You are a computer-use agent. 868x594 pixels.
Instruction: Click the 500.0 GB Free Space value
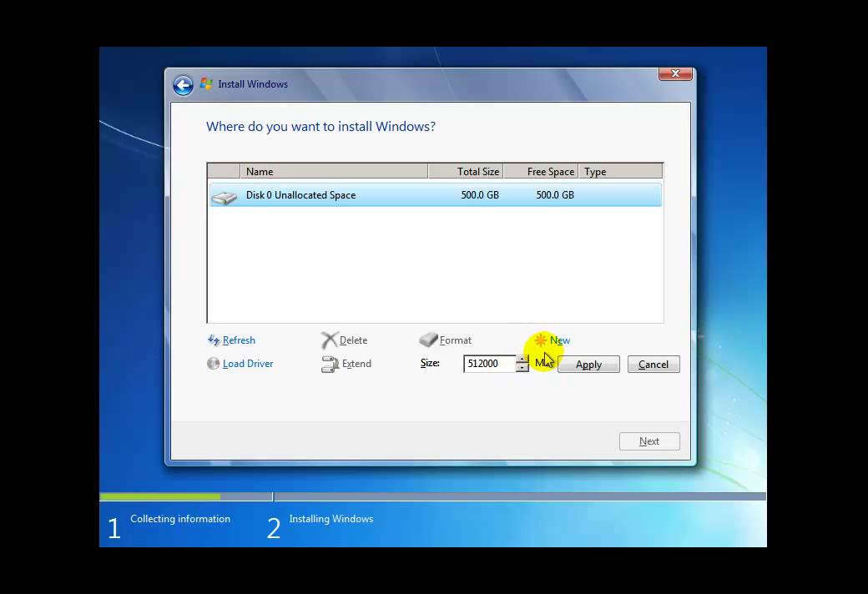click(555, 195)
